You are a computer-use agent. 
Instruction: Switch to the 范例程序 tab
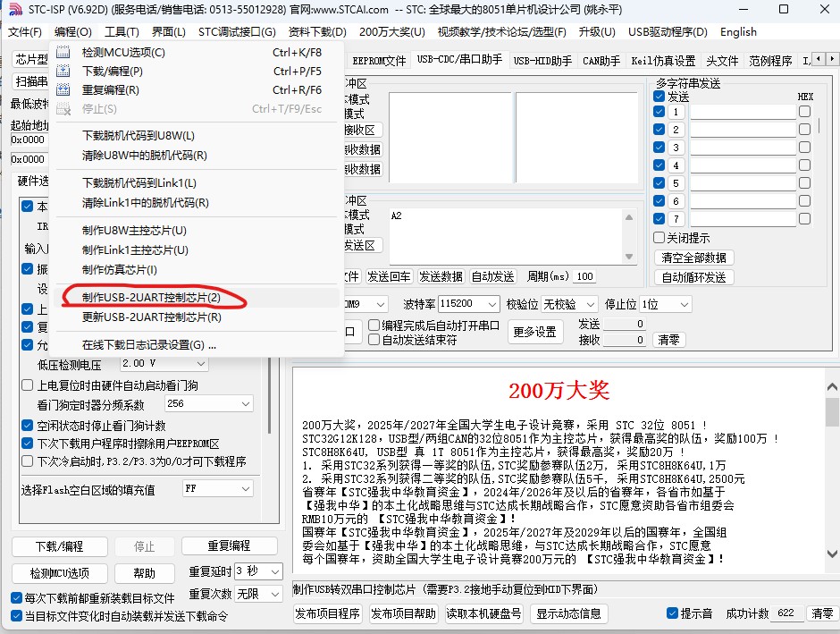pyautogui.click(x=770, y=61)
